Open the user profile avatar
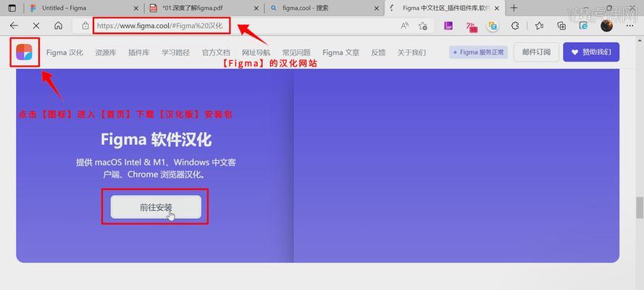The width and height of the screenshot is (644, 290). pos(606,26)
